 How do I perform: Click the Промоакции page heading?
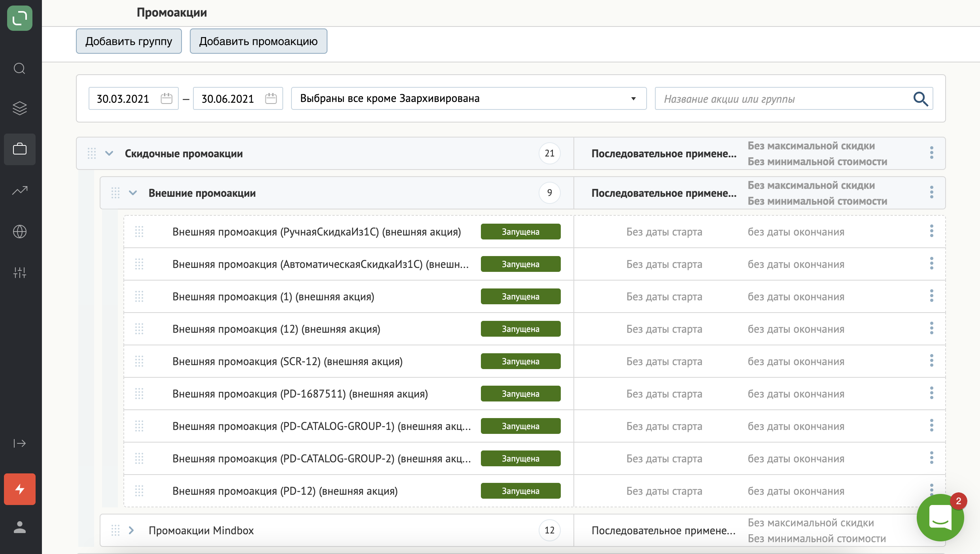pyautogui.click(x=172, y=13)
